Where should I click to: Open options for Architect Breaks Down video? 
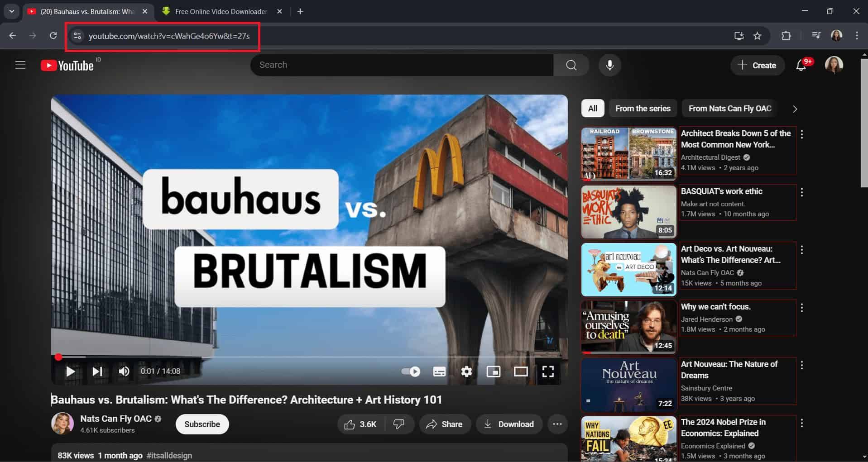[802, 134]
